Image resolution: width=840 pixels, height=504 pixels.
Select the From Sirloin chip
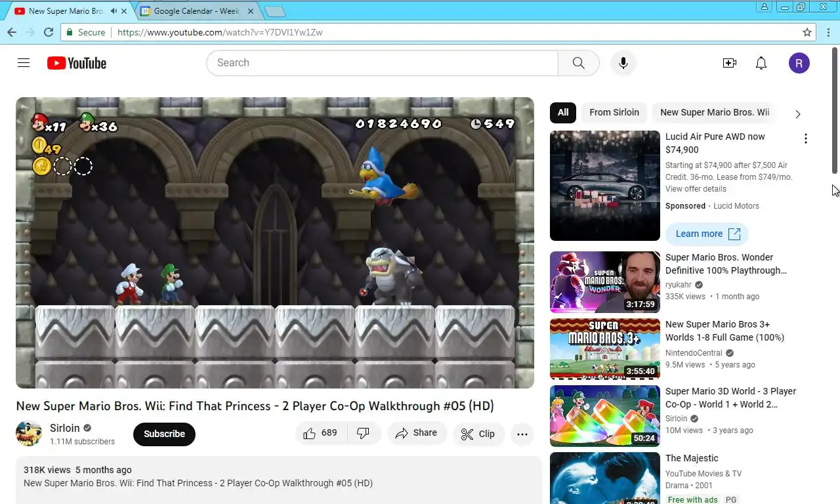click(x=614, y=112)
